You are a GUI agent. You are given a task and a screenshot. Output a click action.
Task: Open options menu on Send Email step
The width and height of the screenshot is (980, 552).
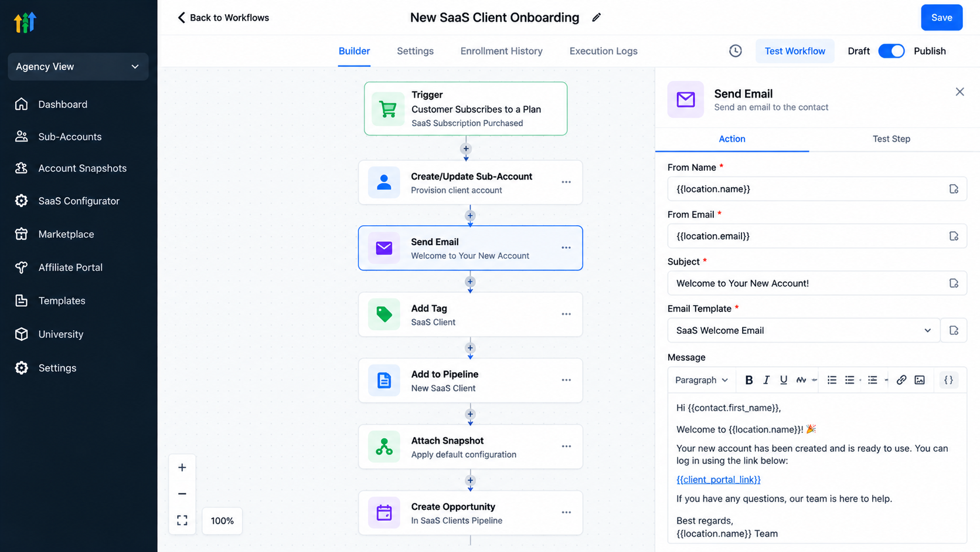(x=566, y=248)
